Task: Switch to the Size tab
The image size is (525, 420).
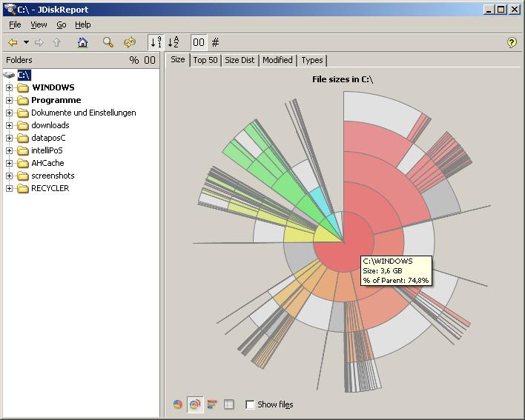Action: click(177, 60)
